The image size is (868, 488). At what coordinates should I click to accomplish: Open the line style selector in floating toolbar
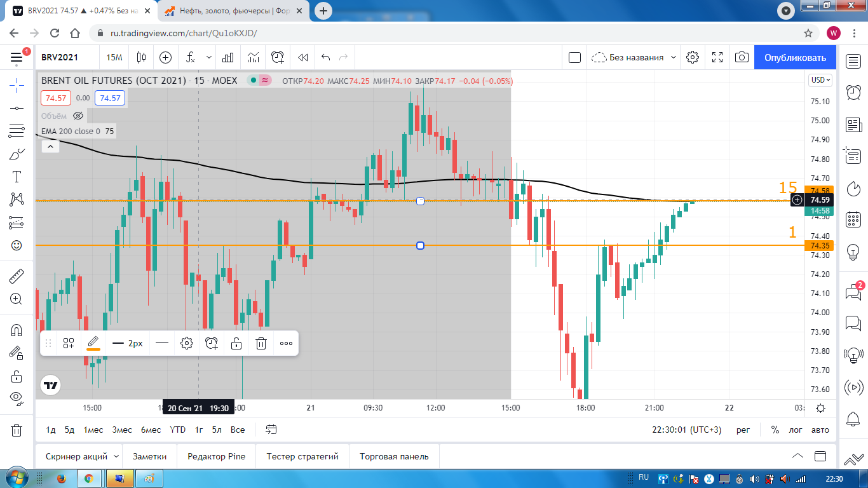pyautogui.click(x=162, y=343)
